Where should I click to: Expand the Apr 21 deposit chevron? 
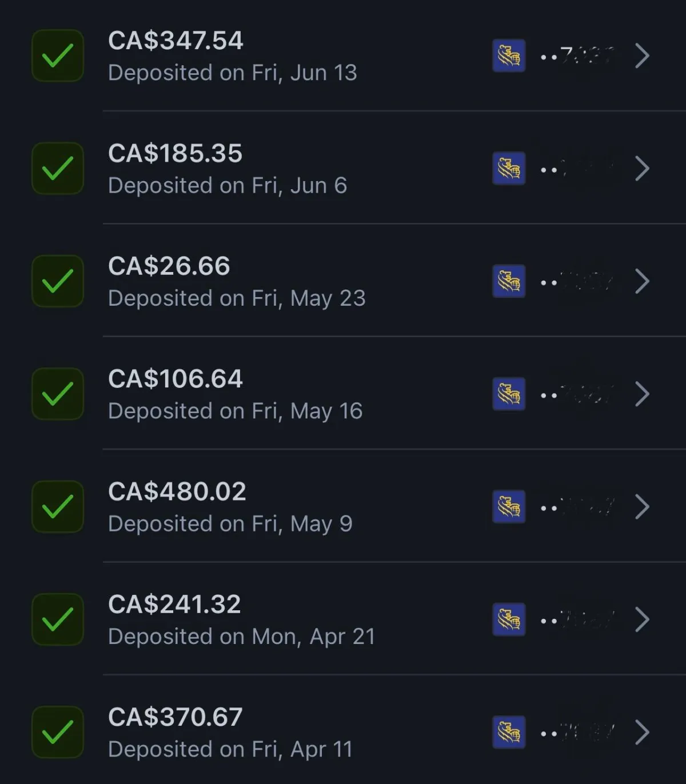pos(642,619)
